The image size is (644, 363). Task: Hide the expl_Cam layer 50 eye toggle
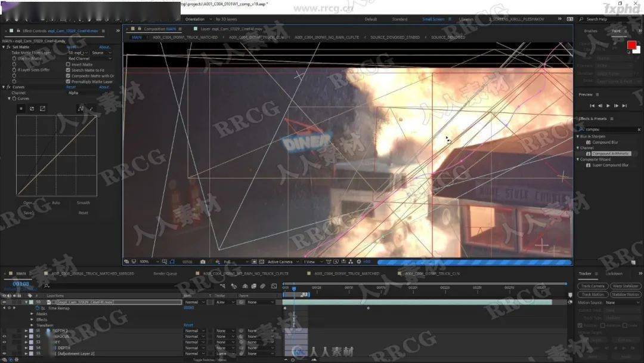[x=4, y=302]
